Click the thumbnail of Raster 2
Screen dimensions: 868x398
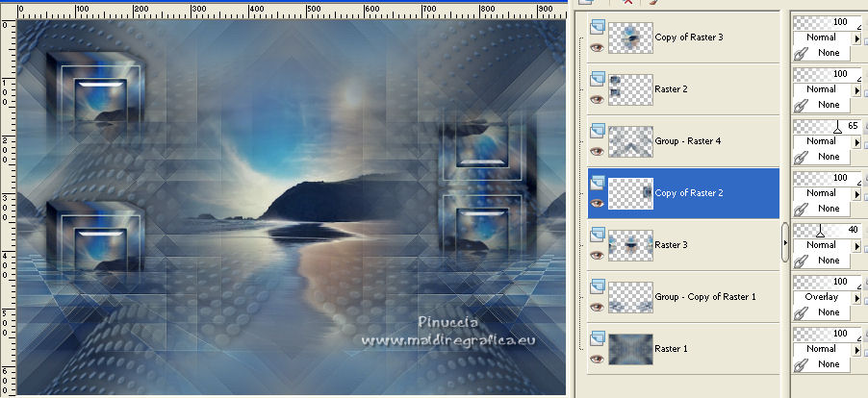click(630, 89)
